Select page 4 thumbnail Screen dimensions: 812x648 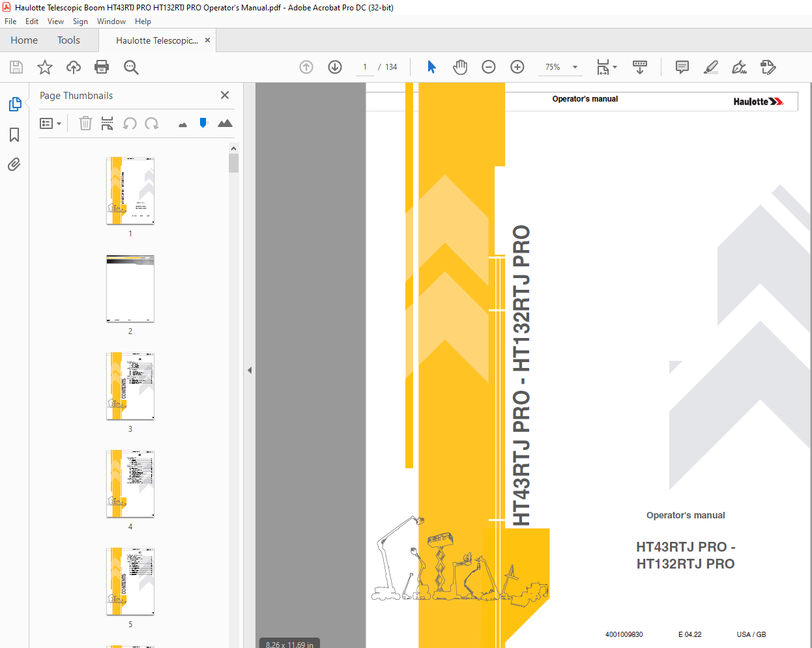(x=130, y=484)
